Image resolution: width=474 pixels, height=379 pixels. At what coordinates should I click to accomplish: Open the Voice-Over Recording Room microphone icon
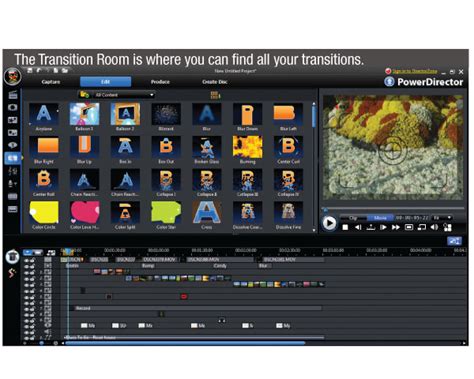[13, 184]
